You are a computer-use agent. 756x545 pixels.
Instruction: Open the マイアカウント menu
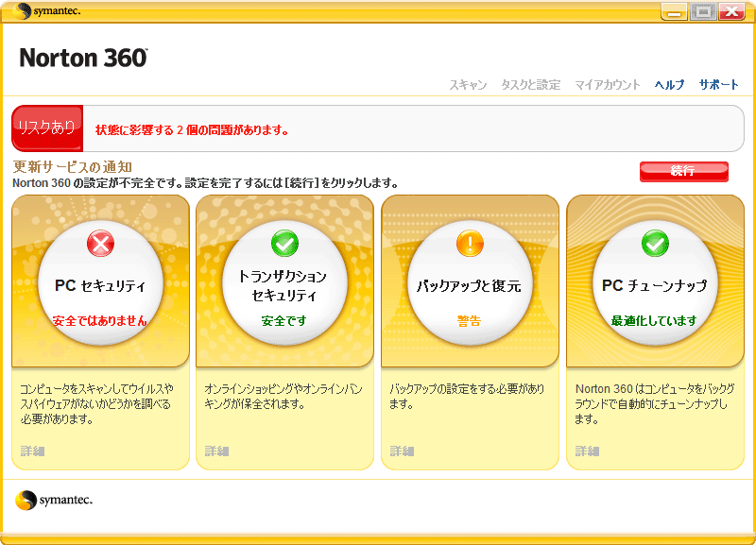point(607,85)
